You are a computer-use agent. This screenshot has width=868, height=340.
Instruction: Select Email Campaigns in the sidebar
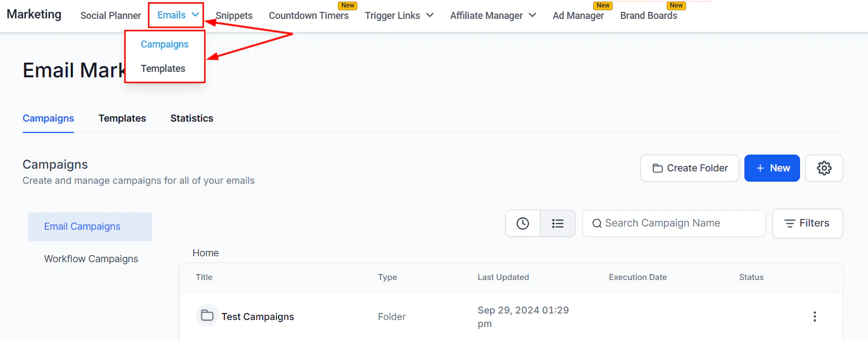pos(90,226)
